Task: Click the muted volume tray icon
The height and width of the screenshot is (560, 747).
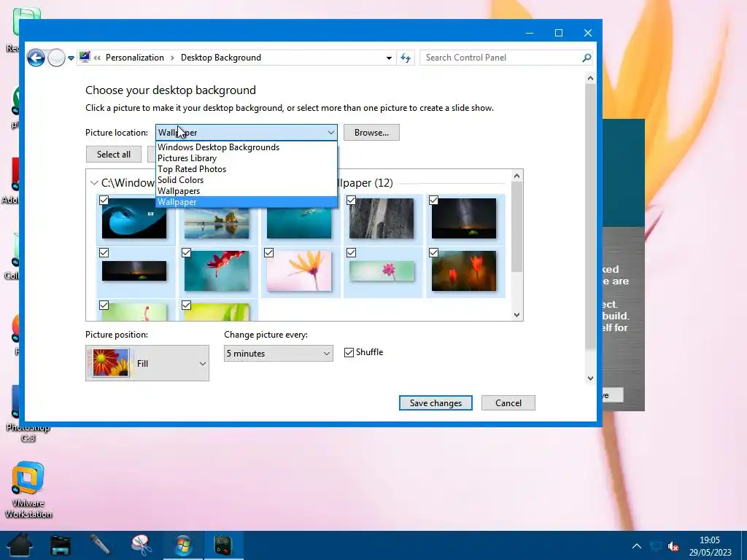Action: (673, 546)
